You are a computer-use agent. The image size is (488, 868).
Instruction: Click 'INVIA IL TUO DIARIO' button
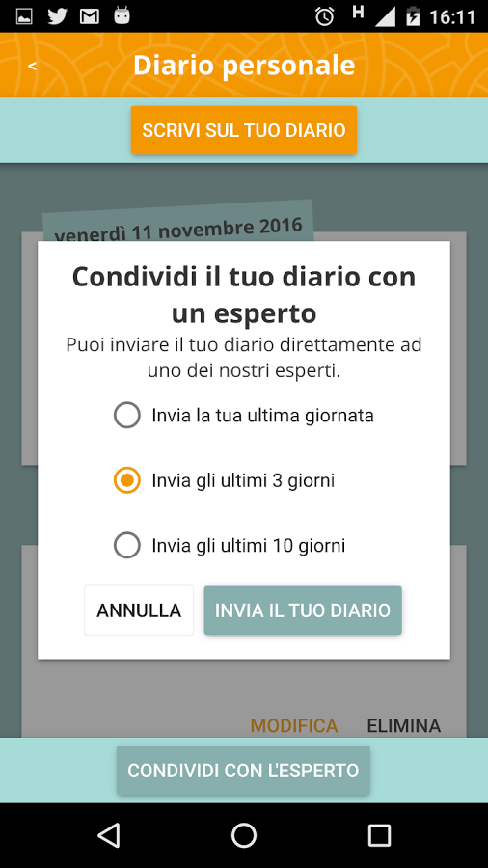tap(303, 610)
